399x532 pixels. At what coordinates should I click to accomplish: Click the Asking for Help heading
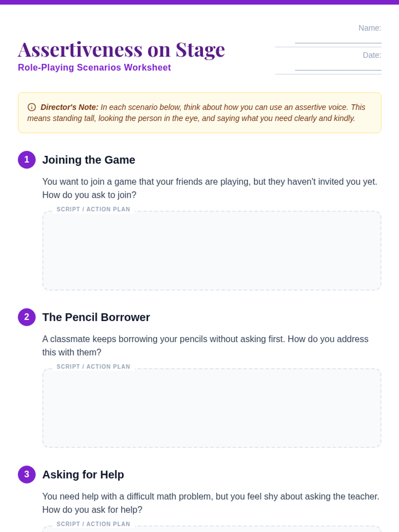click(83, 474)
